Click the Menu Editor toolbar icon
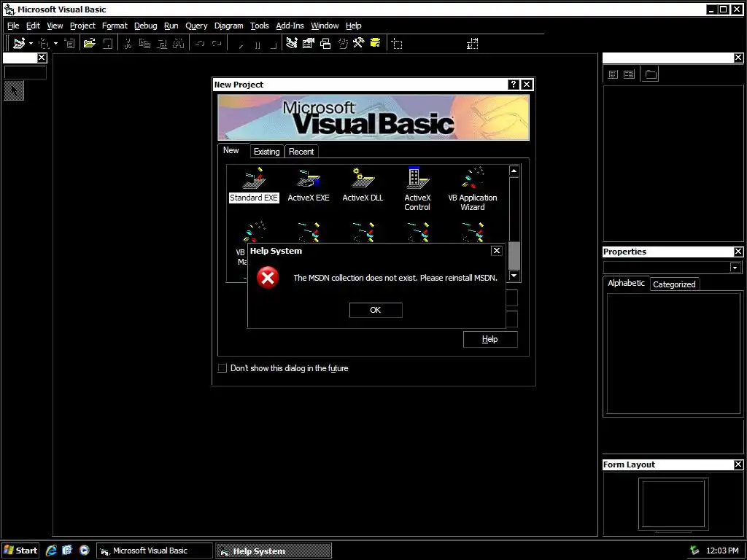 [x=69, y=43]
